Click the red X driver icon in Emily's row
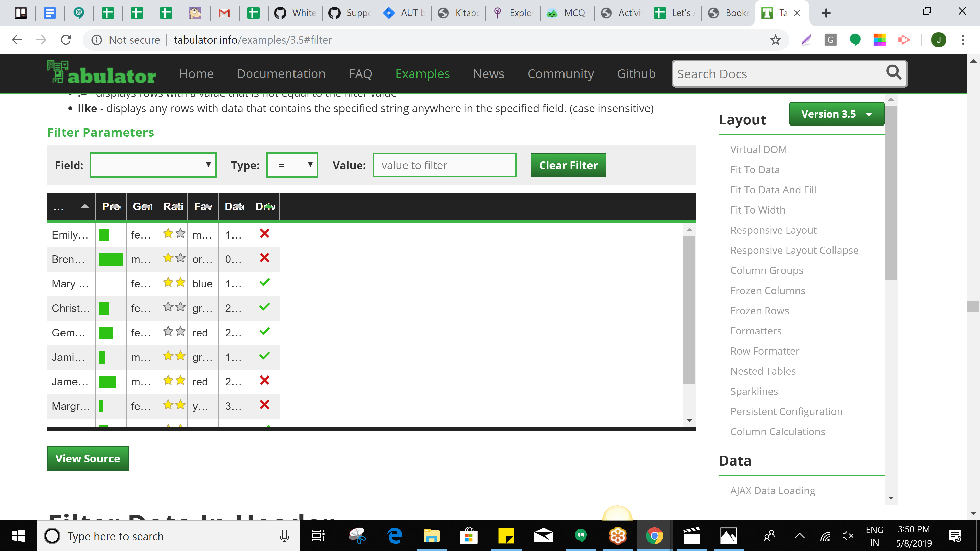 264,233
